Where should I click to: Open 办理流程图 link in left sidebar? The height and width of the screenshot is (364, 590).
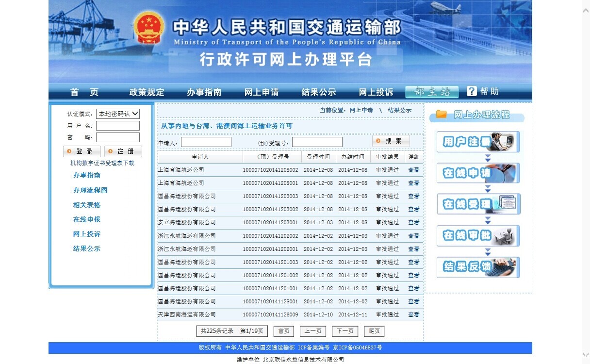pyautogui.click(x=90, y=190)
